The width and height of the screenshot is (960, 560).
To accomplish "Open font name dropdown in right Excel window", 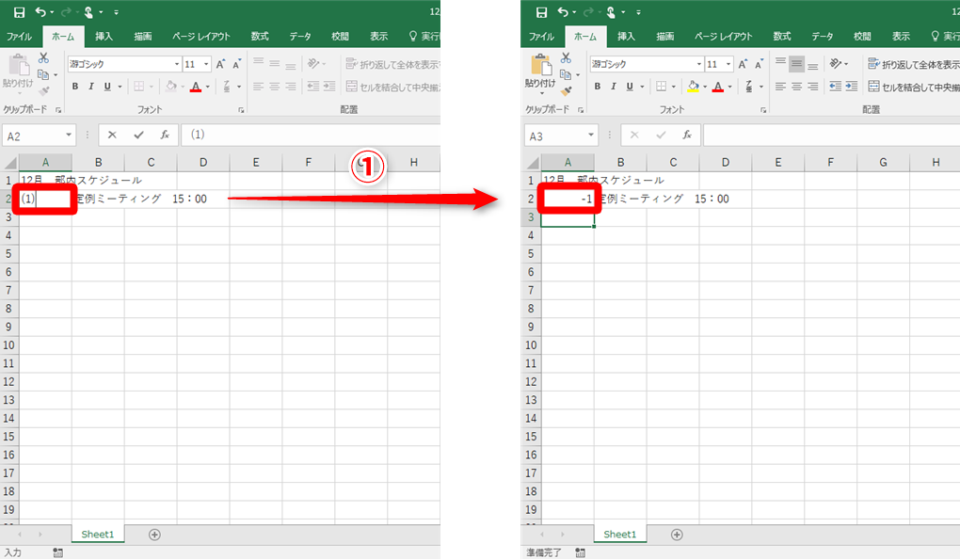I will pyautogui.click(x=699, y=64).
